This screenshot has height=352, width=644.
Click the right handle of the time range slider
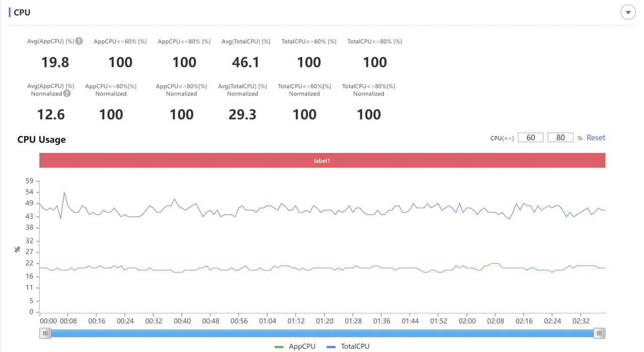click(x=599, y=333)
